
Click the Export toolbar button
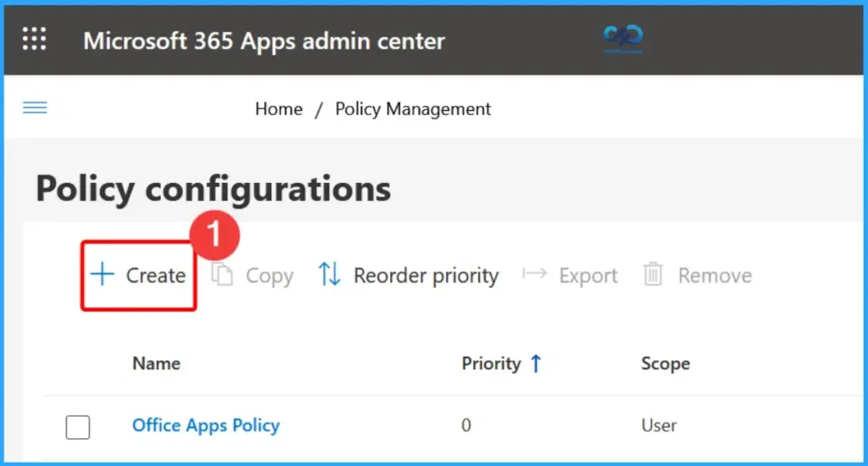pyautogui.click(x=570, y=275)
